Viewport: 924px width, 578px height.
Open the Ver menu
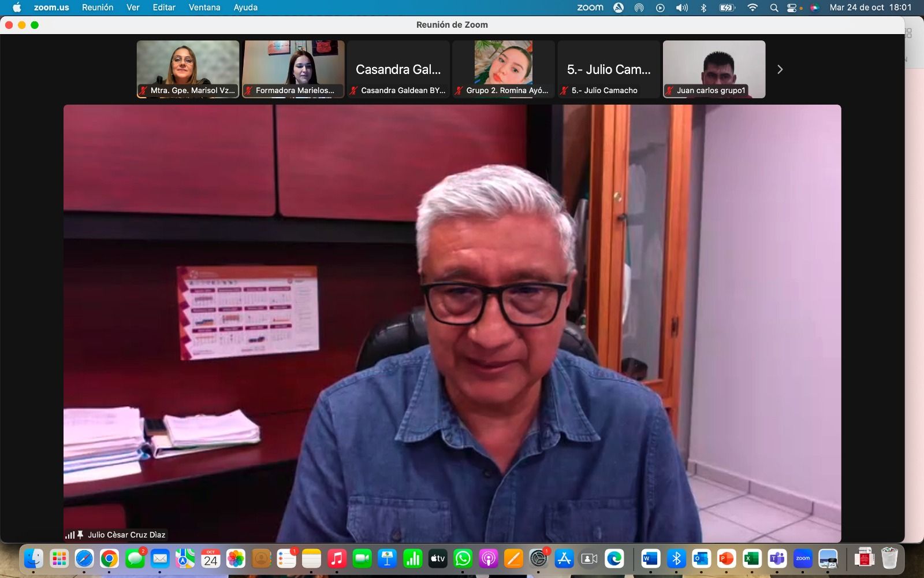coord(133,8)
